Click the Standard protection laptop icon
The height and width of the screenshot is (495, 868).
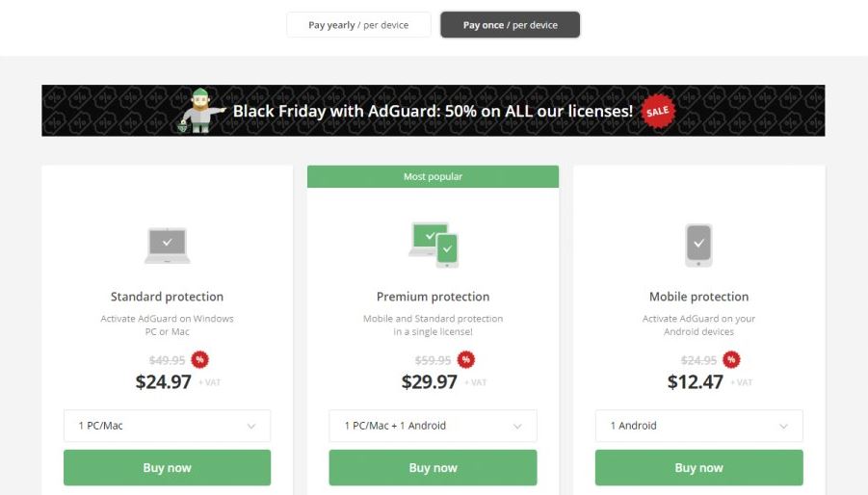tap(167, 245)
